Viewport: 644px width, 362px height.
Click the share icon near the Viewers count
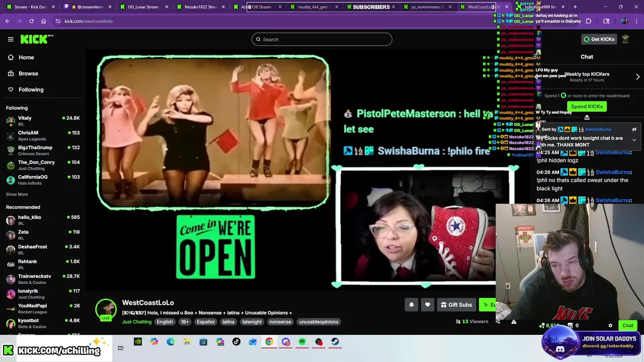tap(498, 322)
